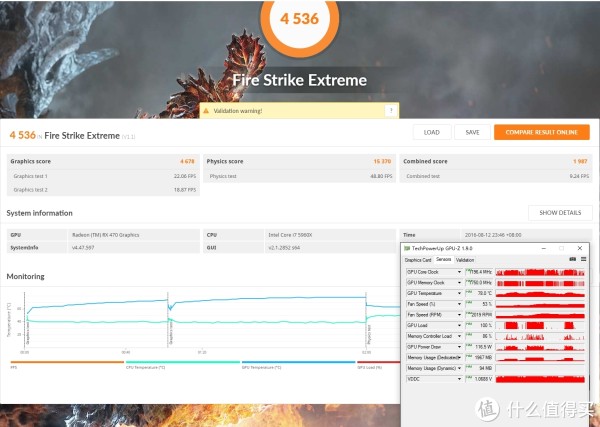
Task: Click the Physics score value 15 370
Action: pos(382,161)
